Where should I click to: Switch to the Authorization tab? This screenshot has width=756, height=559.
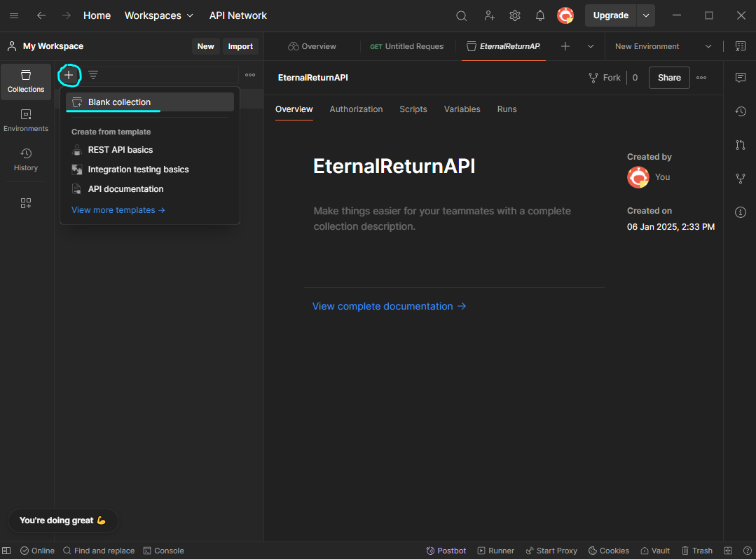click(356, 109)
